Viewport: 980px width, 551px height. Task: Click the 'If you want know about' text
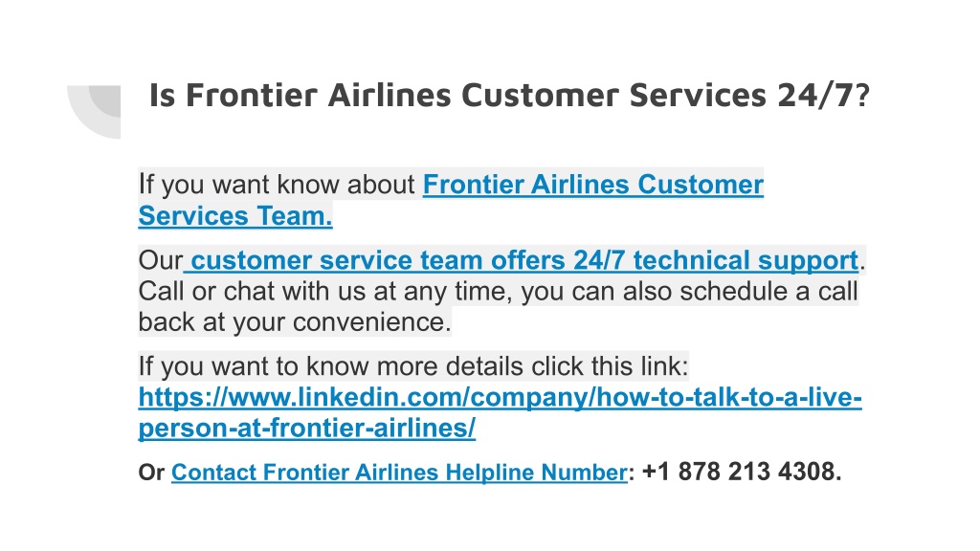[277, 185]
